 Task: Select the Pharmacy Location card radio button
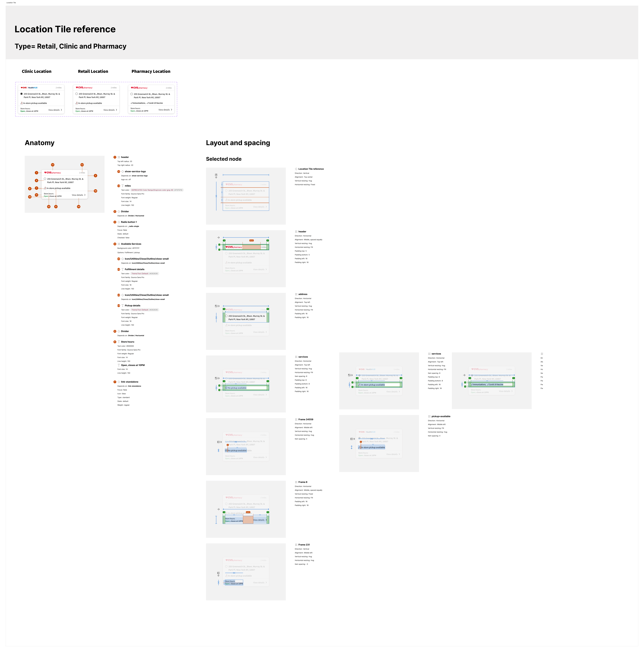(x=132, y=94)
